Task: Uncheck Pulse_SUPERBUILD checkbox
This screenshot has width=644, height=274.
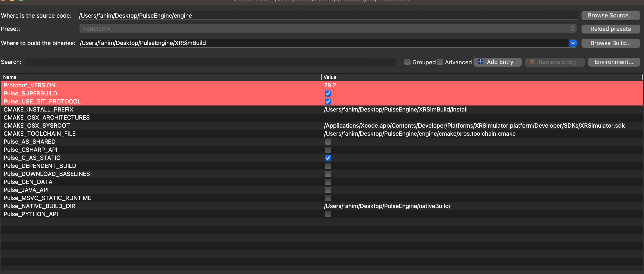Action: (328, 93)
